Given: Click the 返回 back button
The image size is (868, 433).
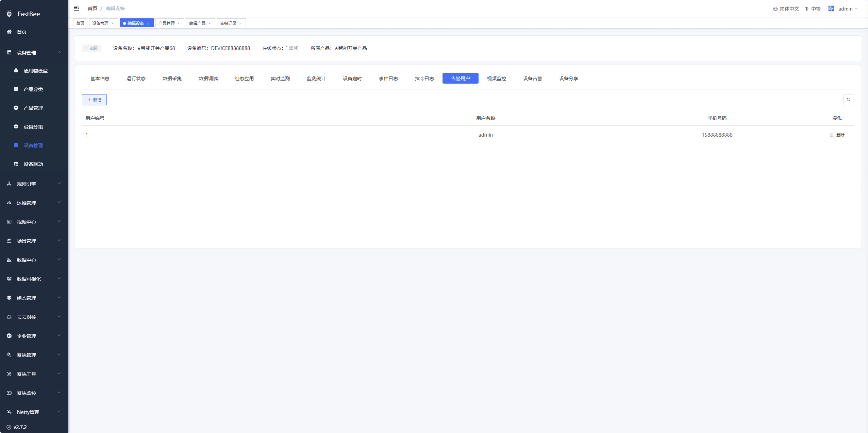Looking at the screenshot, I should 91,48.
